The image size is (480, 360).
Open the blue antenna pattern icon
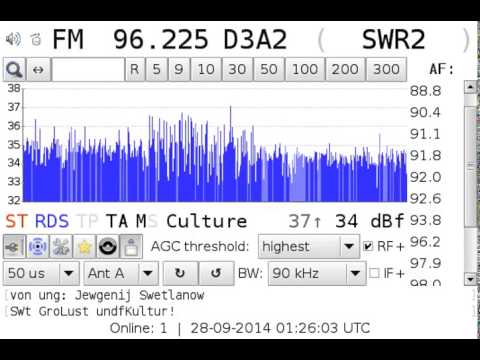(x=37, y=247)
